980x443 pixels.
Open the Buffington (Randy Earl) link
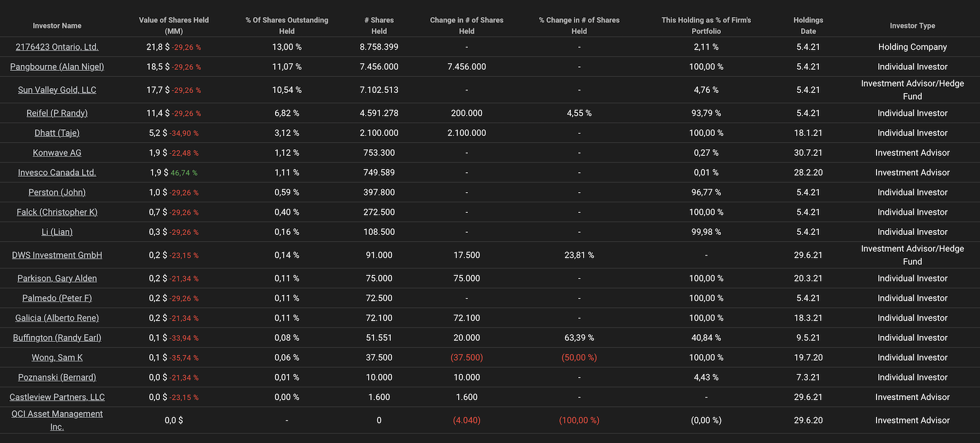57,338
